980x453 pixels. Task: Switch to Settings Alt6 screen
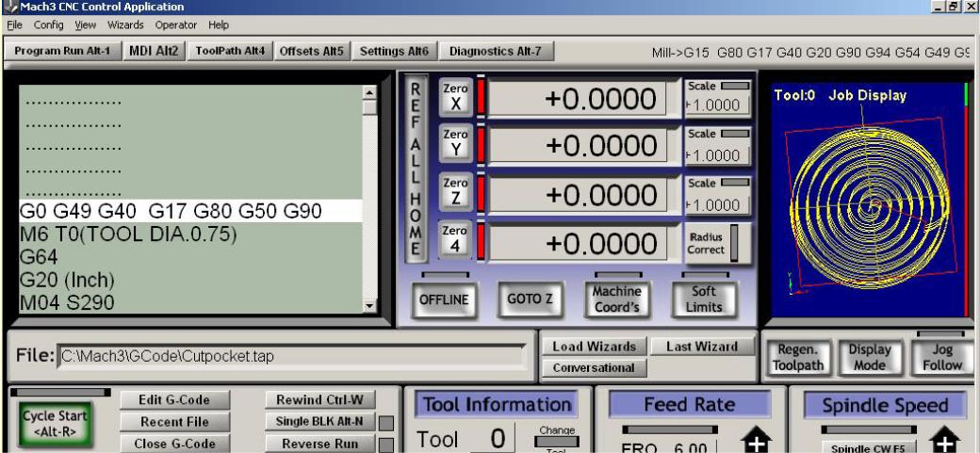[x=395, y=51]
